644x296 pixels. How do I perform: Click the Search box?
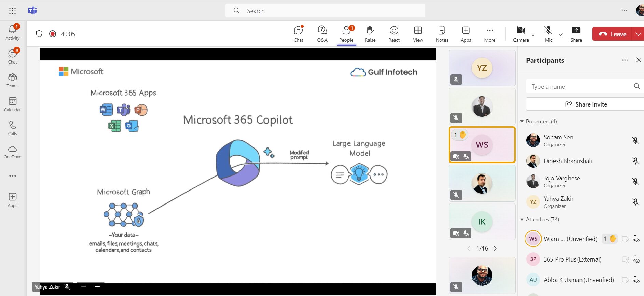[325, 11]
